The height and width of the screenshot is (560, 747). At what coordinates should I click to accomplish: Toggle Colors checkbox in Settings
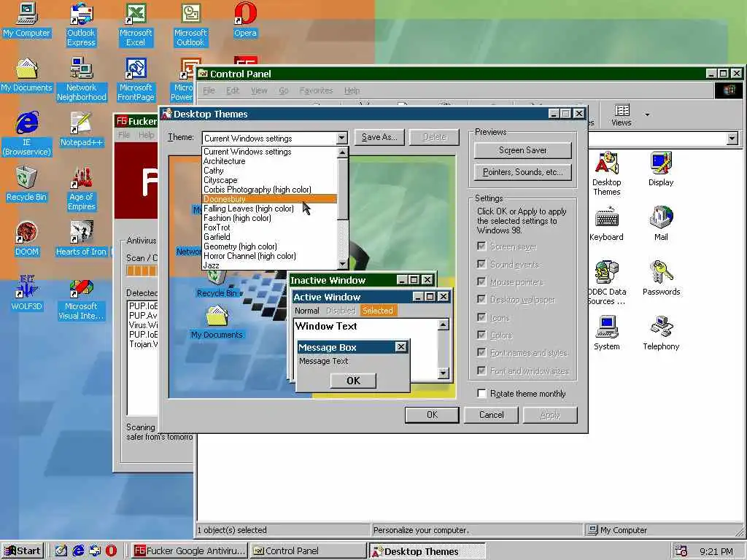481,335
